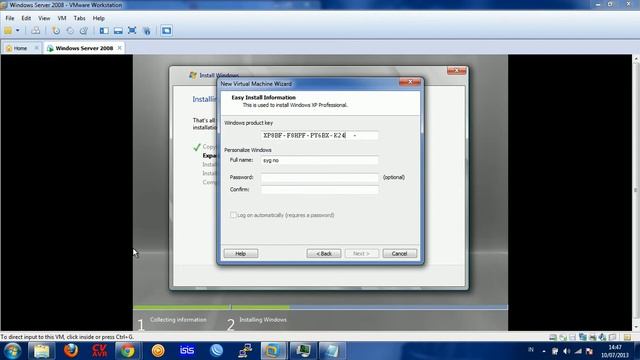Open the Tabs menu
The width and height of the screenshot is (640, 360).
[x=79, y=18]
